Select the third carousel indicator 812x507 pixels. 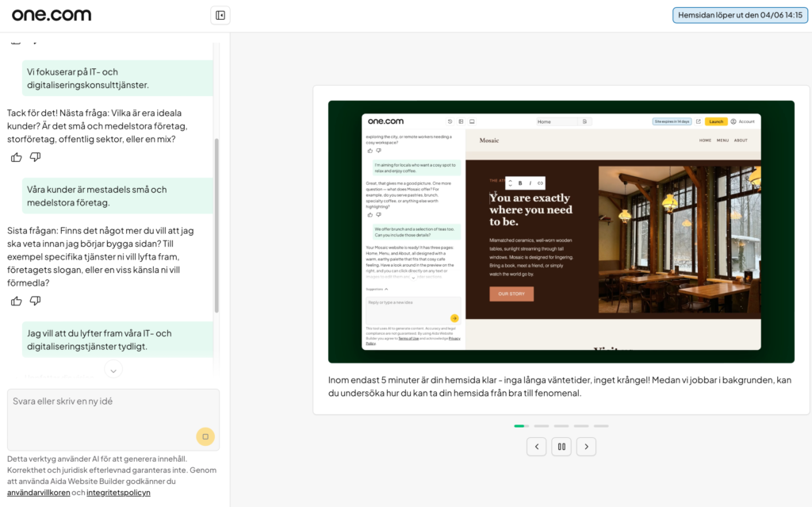(x=561, y=426)
